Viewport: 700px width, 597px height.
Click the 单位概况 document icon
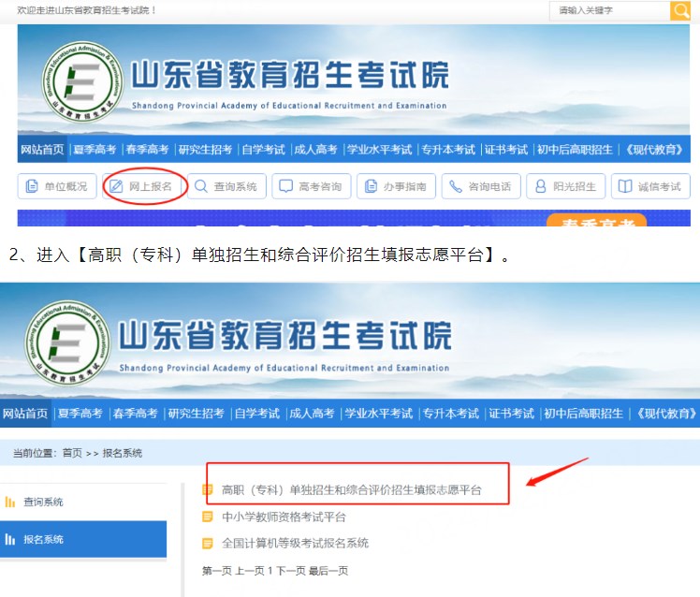32,186
